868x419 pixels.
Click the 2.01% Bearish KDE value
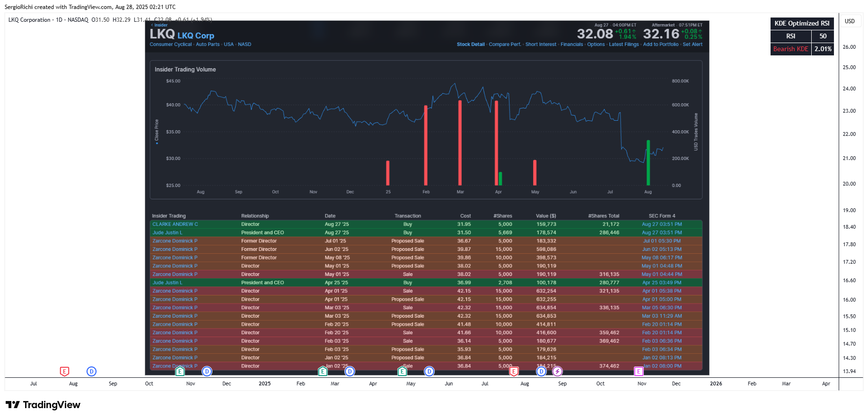[823, 49]
